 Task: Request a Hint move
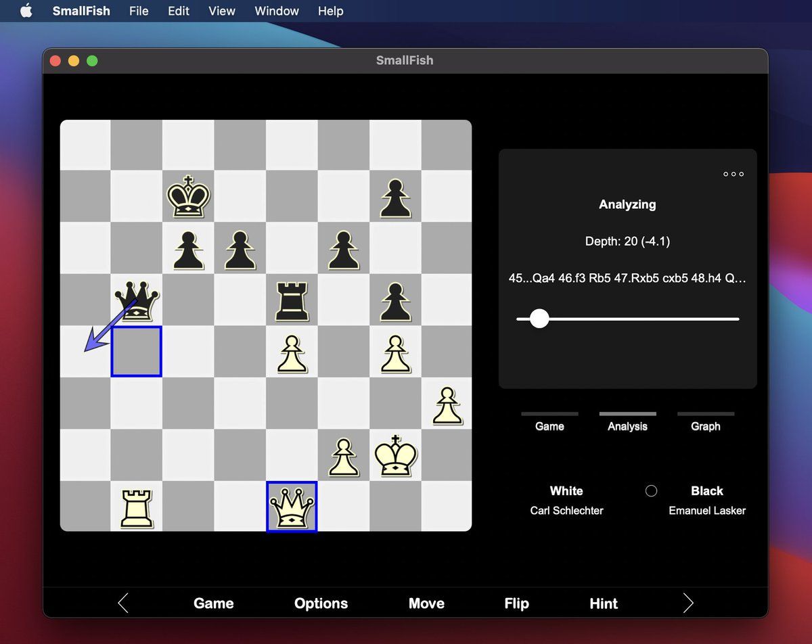pos(603,603)
